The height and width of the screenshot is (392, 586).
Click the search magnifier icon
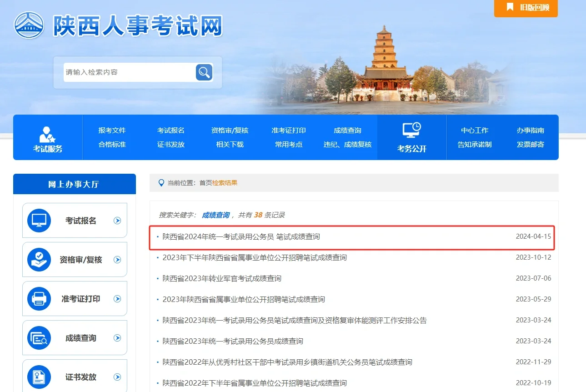203,72
